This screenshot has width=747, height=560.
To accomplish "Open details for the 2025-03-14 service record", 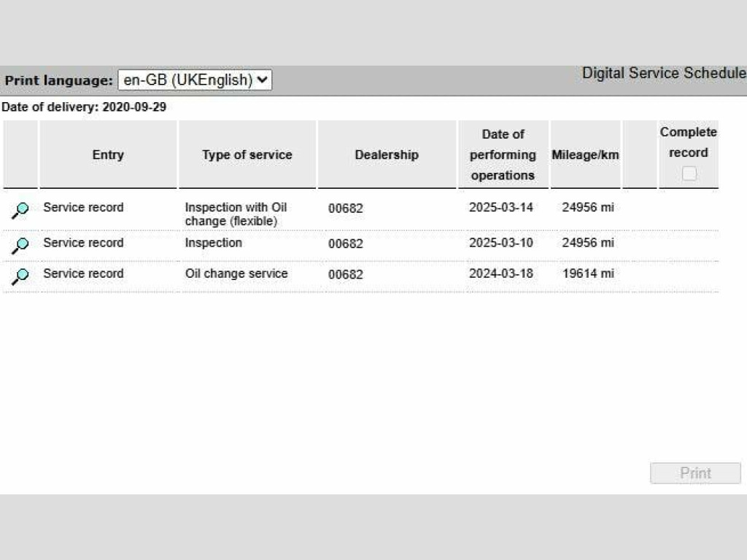I will 20,210.
